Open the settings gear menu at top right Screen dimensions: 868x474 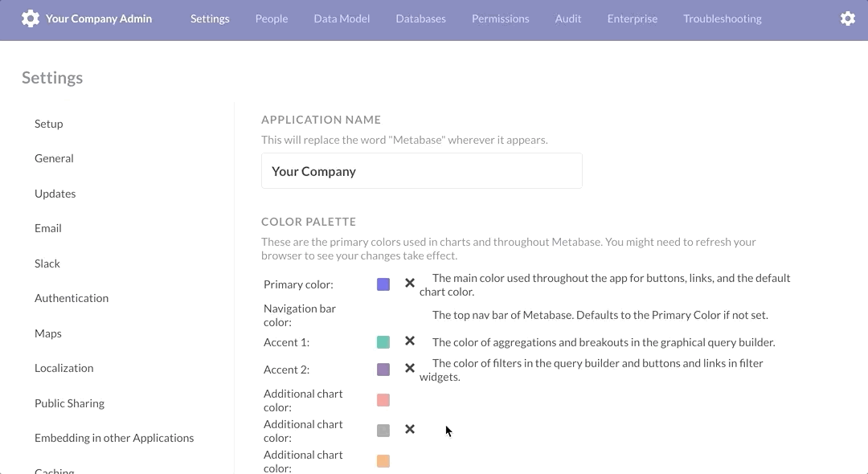[848, 18]
